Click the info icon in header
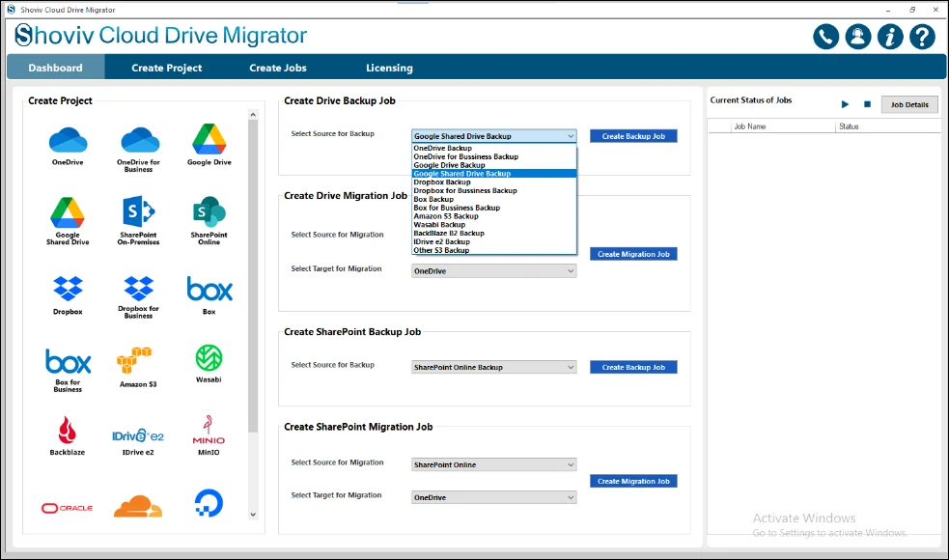 point(890,37)
